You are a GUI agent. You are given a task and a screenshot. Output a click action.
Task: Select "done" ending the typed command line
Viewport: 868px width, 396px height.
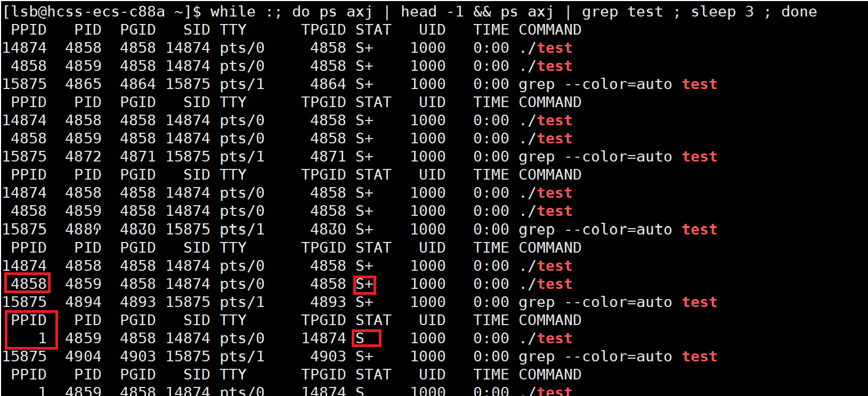coord(799,12)
